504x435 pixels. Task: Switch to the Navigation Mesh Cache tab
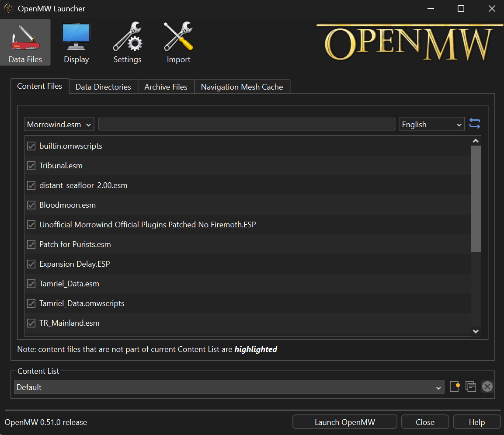coord(242,87)
